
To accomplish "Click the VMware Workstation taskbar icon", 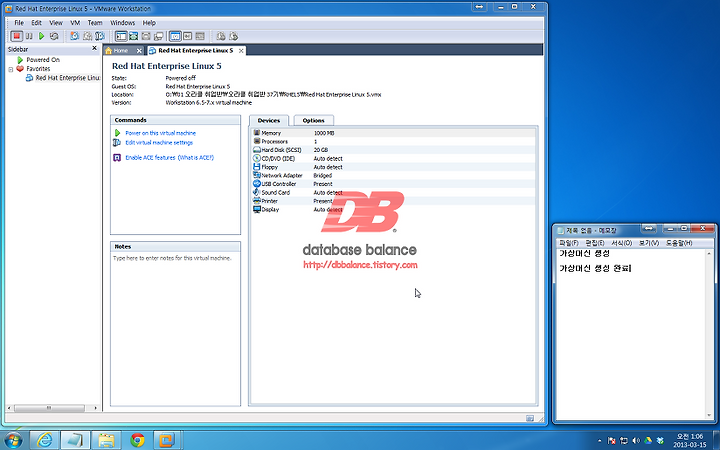I will (167, 440).
